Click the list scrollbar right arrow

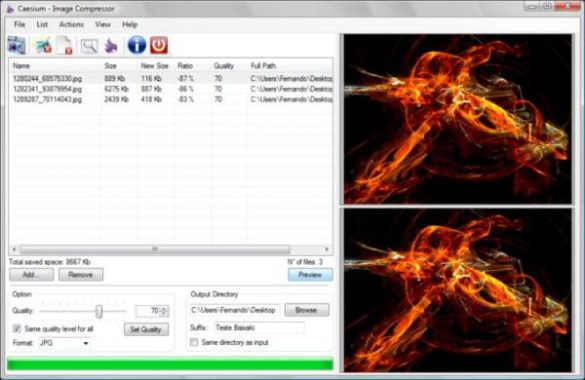(327, 249)
